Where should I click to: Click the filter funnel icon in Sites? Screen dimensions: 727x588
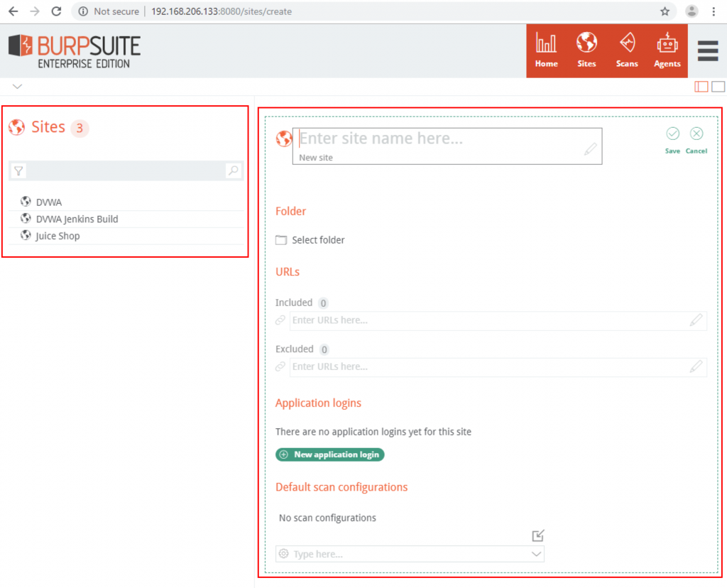[x=19, y=170]
